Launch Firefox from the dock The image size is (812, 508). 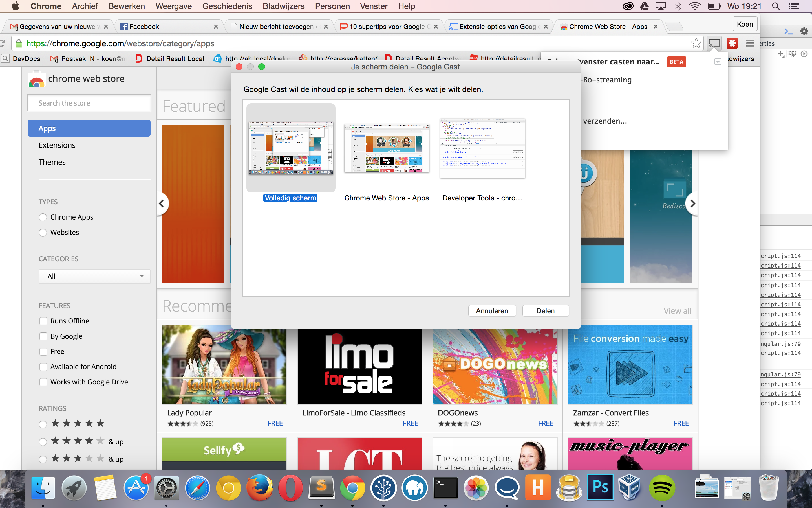point(259,487)
